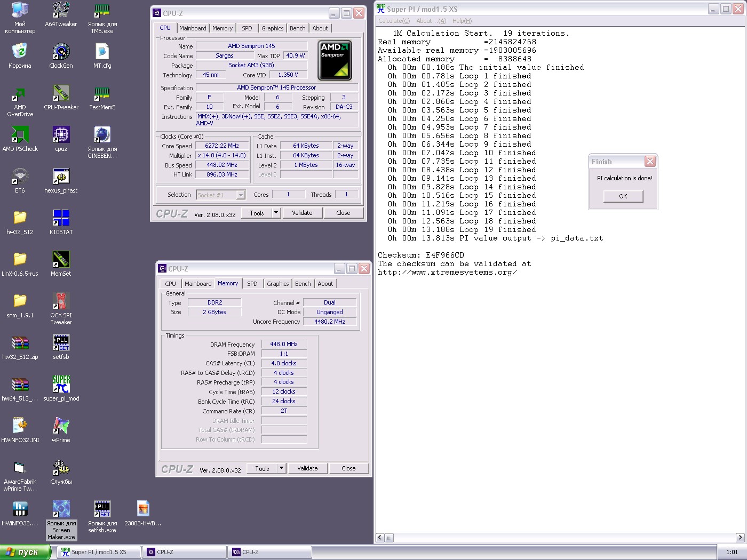Open the Calculate menu in Super PI

pos(394,21)
